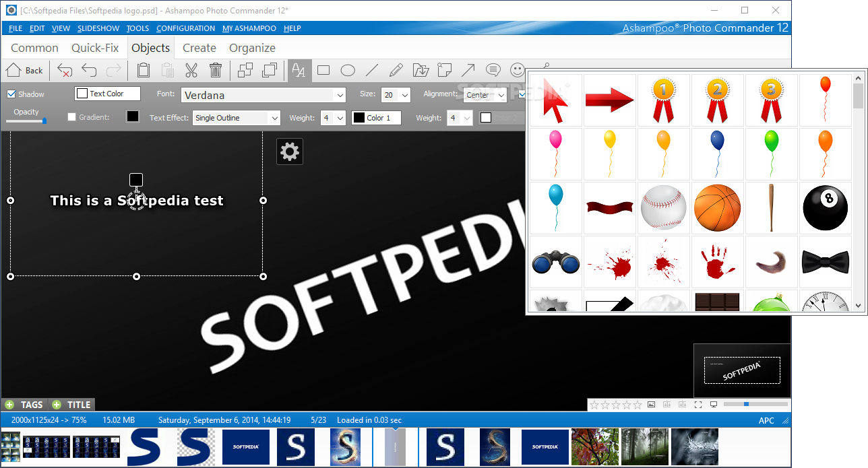Click the Cut scissors icon

tap(191, 70)
